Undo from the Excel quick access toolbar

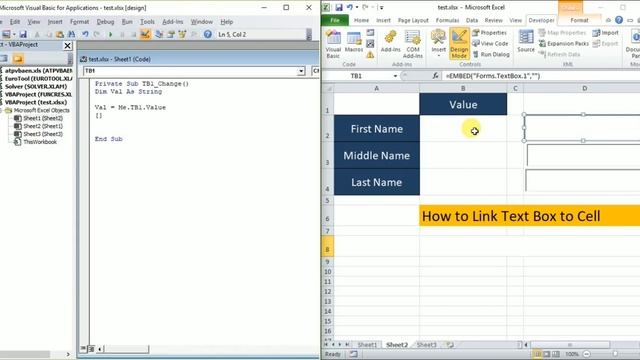click(x=350, y=7)
